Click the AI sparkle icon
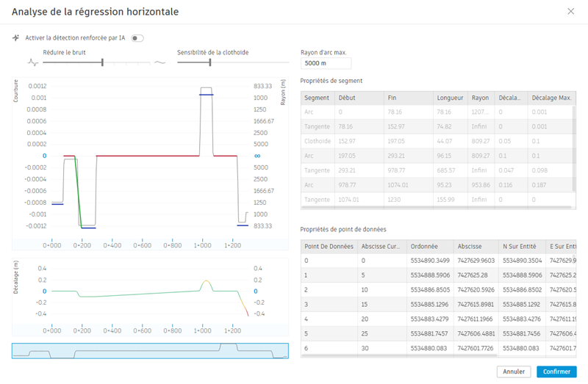Screen dimensions: 588x384 (x=15, y=38)
